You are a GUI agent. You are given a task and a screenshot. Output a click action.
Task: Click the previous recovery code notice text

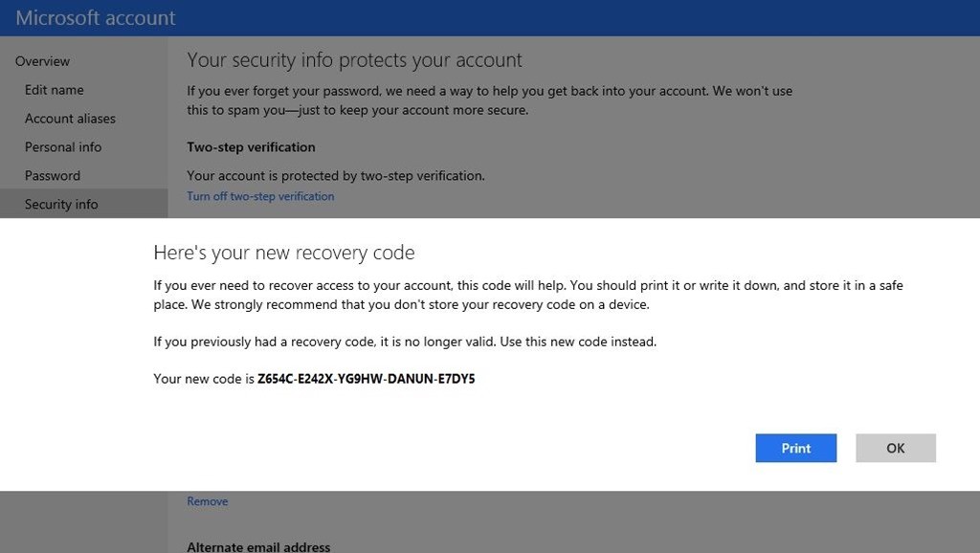pyautogui.click(x=405, y=341)
